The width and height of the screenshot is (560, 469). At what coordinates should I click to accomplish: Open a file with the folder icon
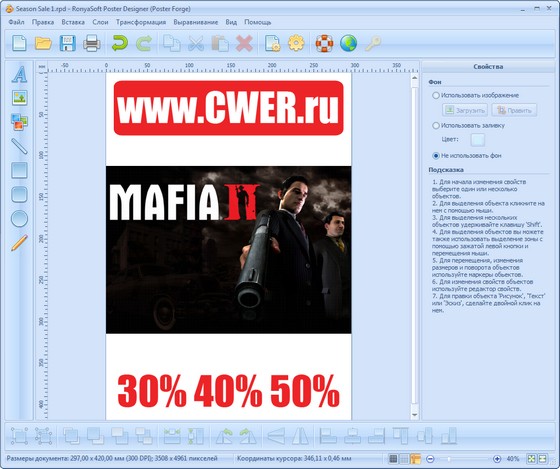click(x=43, y=43)
